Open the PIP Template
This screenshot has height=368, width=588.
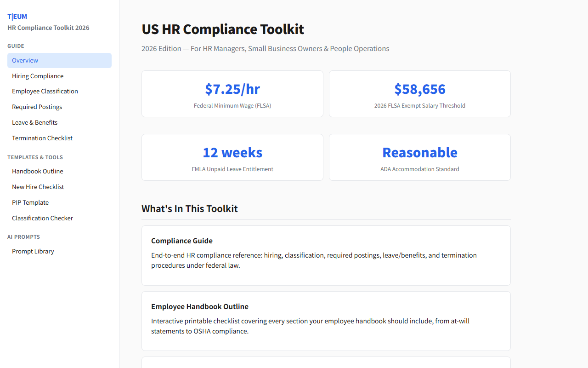30,202
